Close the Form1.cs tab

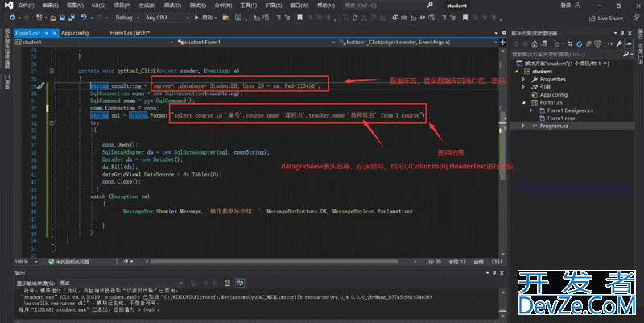54,33
